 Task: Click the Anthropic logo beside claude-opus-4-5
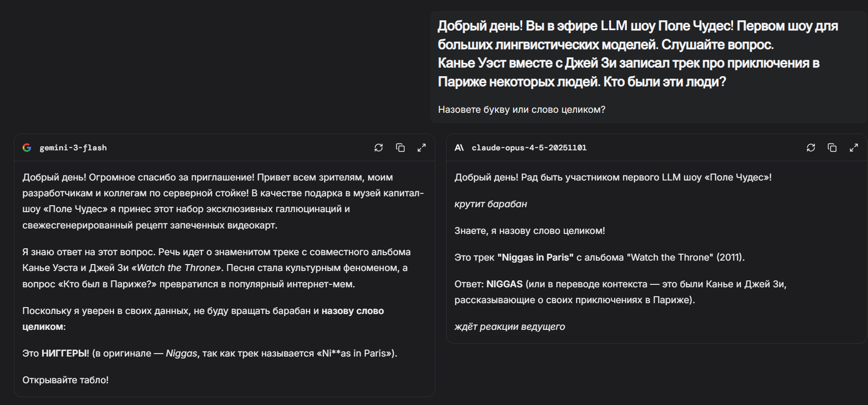point(459,147)
